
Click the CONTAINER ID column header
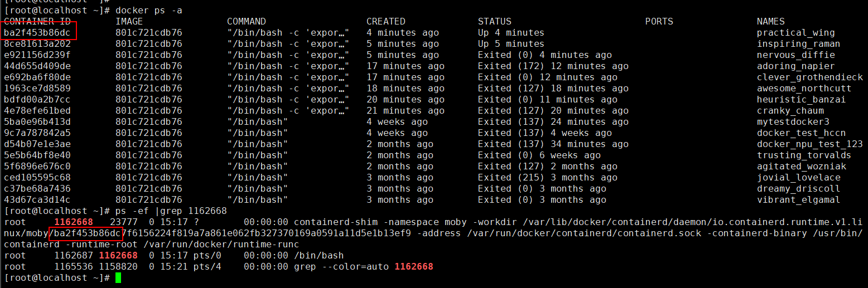coord(37,22)
